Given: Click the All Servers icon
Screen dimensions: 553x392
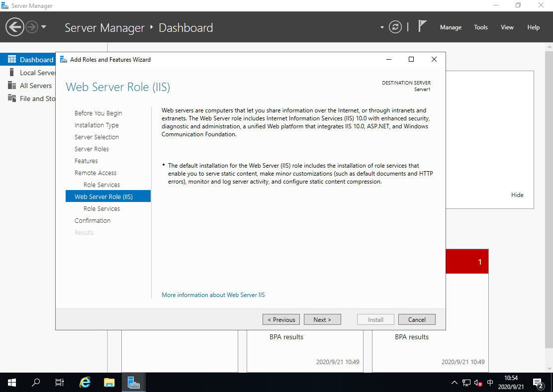Looking at the screenshot, I should [12, 86].
